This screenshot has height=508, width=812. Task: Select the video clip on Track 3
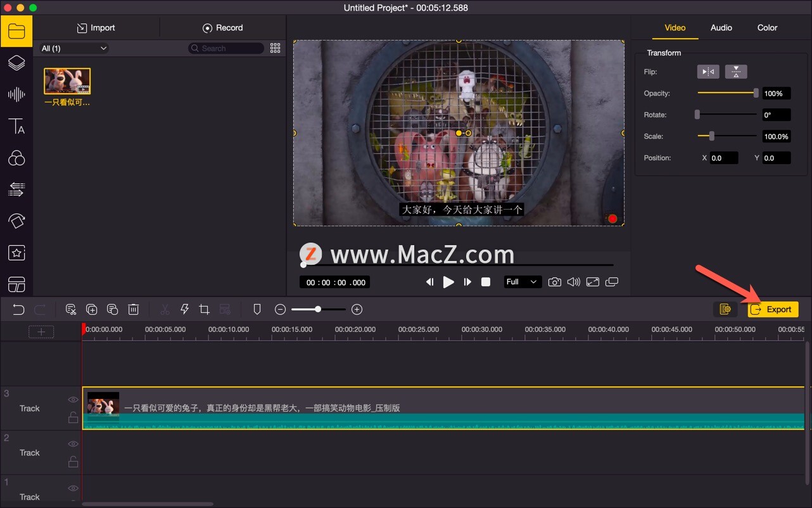pos(443,408)
